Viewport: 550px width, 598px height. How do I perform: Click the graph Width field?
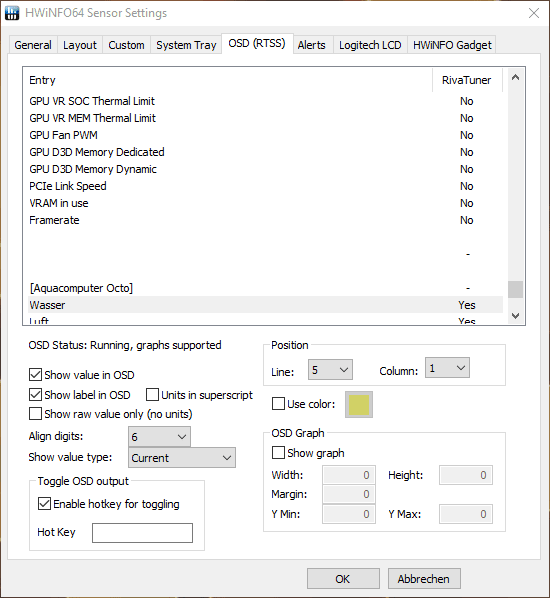point(349,475)
